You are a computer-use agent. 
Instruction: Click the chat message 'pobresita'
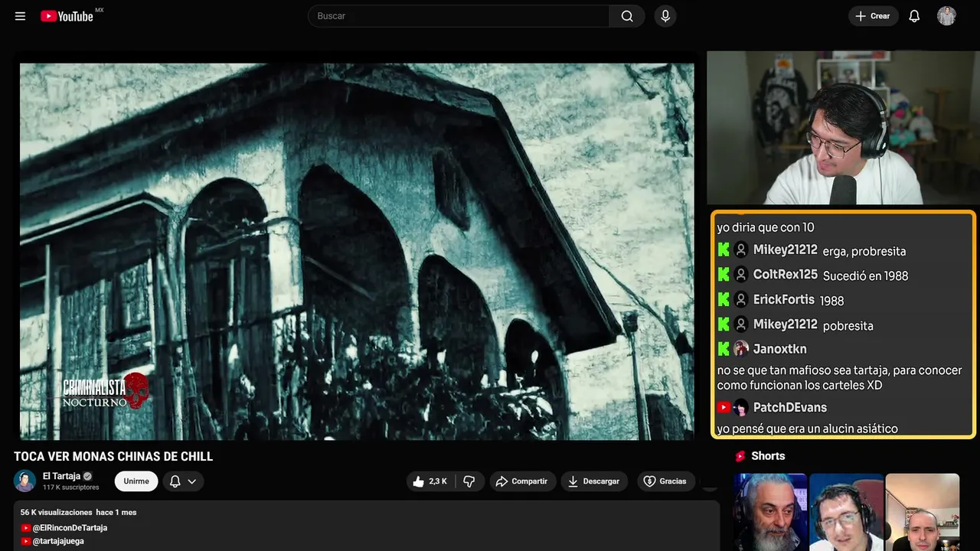pos(848,325)
